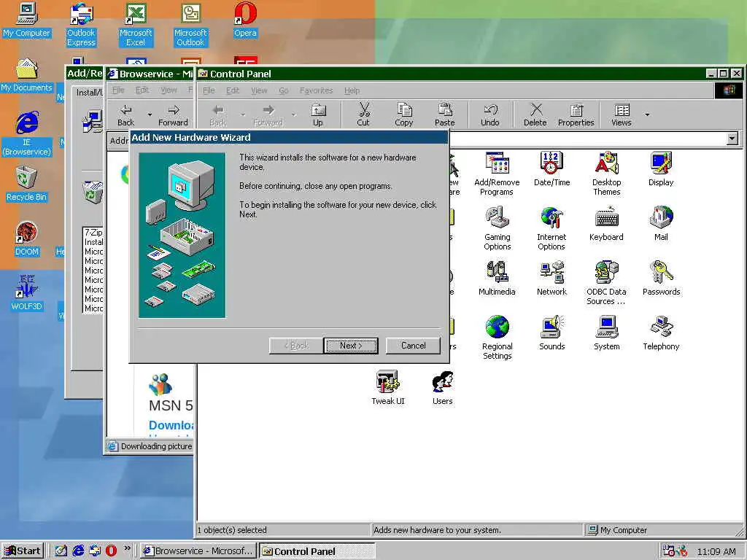The image size is (747, 560).
Task: Open the Passwords icon
Action: click(x=661, y=279)
